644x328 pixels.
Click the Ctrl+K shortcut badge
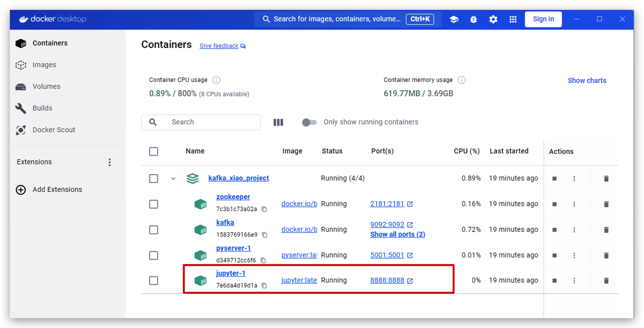click(420, 19)
